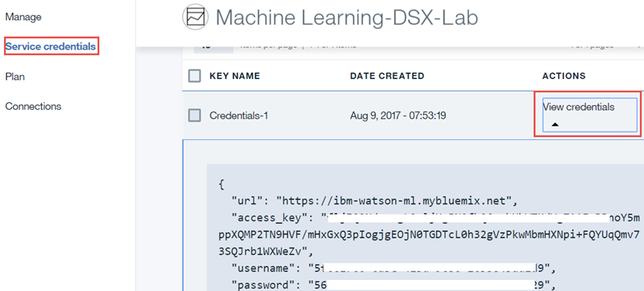Sort by DATE CREATED column header
This screenshot has width=644, height=291.
pos(387,76)
